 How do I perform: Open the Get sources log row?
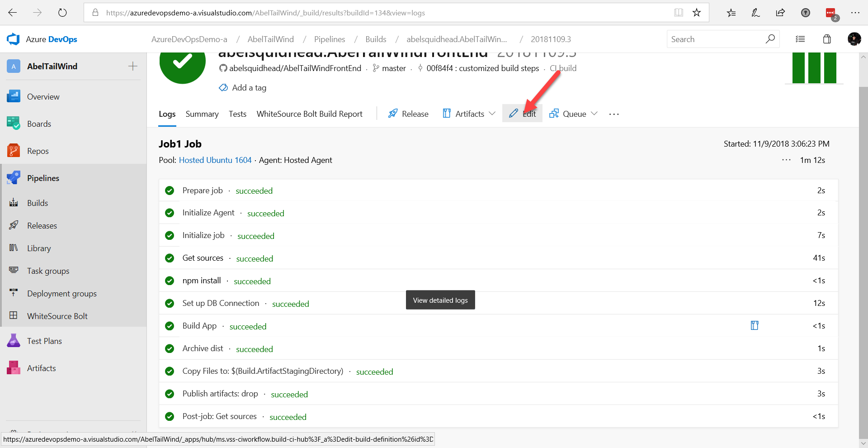(x=499, y=258)
